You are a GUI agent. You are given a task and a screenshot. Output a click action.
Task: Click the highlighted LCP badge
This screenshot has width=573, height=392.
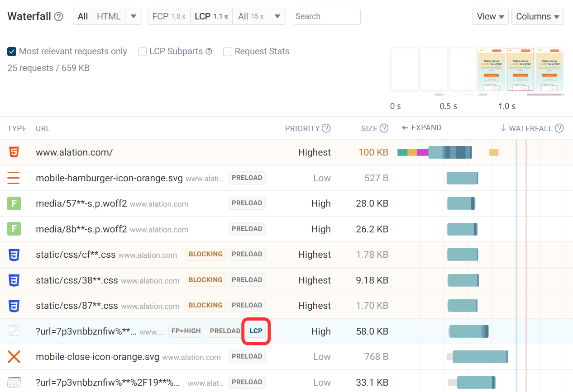pos(256,331)
